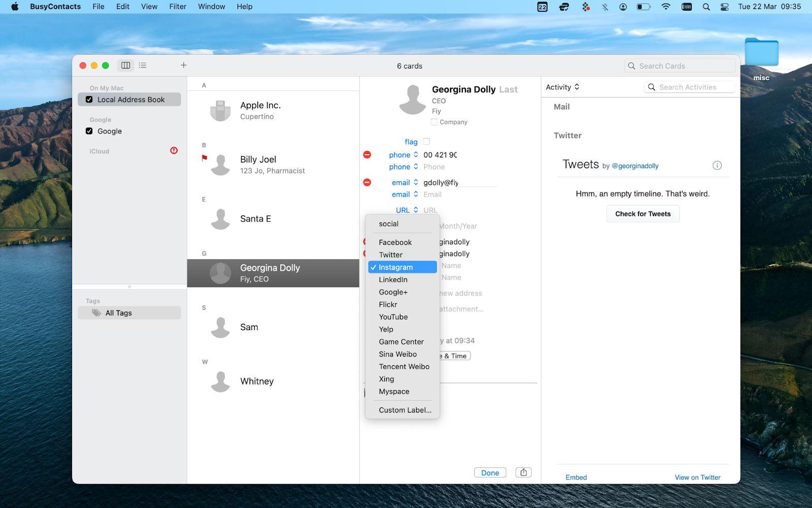Open the Filter menu
Screen dimensions: 812x508
(178, 7)
